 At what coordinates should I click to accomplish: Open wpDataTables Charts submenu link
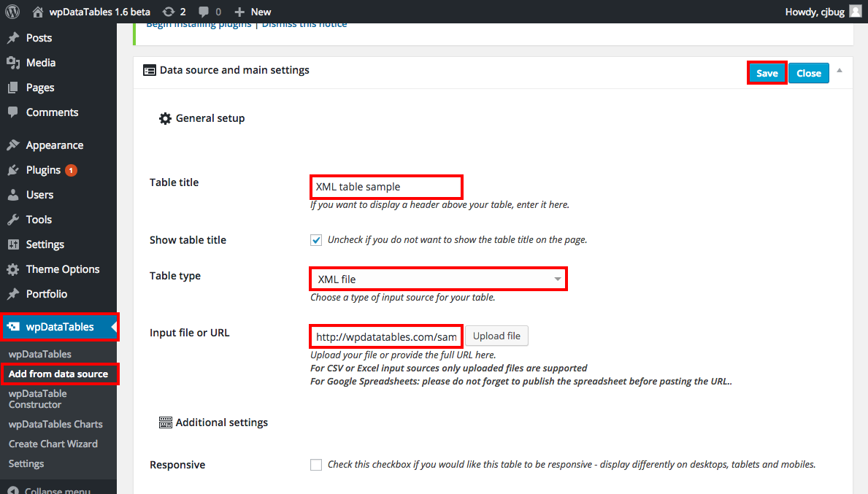tap(55, 424)
